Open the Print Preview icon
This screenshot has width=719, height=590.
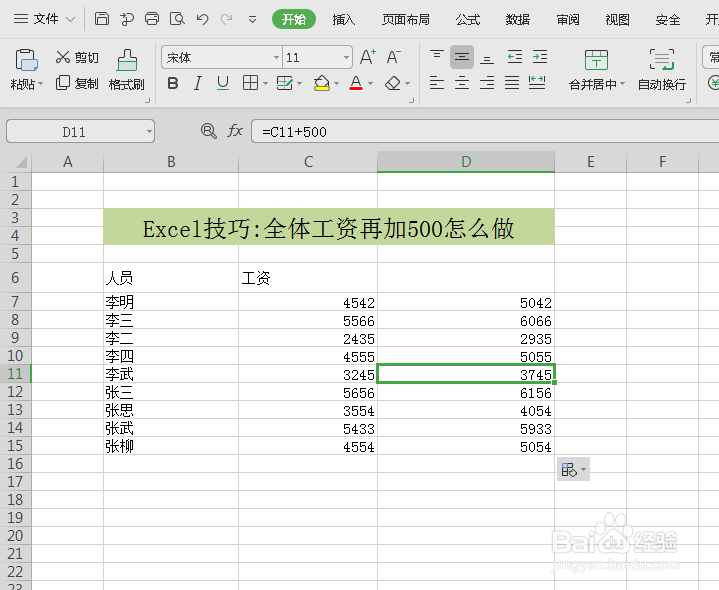(x=177, y=19)
